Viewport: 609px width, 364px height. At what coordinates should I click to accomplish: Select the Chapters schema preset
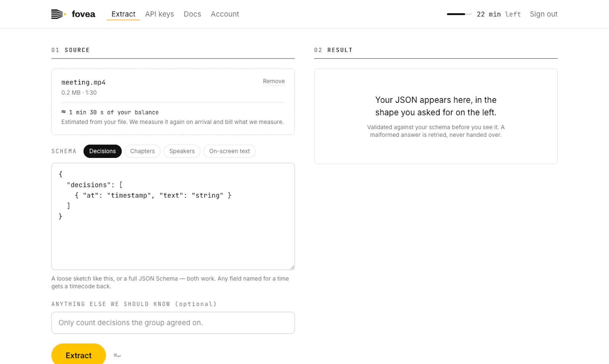pos(142,151)
